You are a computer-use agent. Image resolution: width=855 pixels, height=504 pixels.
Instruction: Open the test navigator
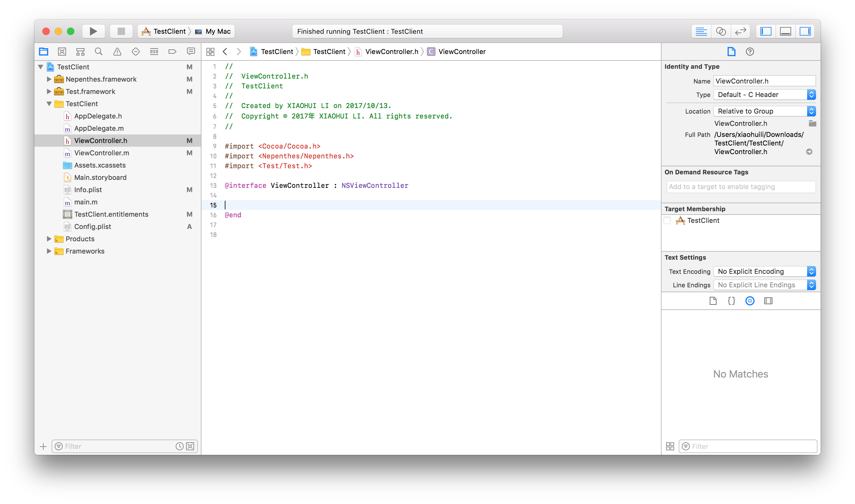pyautogui.click(x=136, y=52)
